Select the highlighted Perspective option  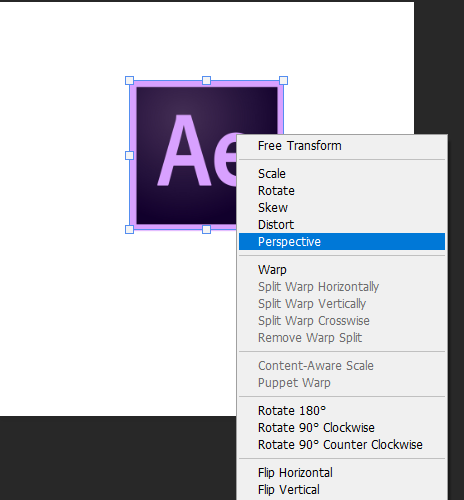(342, 242)
